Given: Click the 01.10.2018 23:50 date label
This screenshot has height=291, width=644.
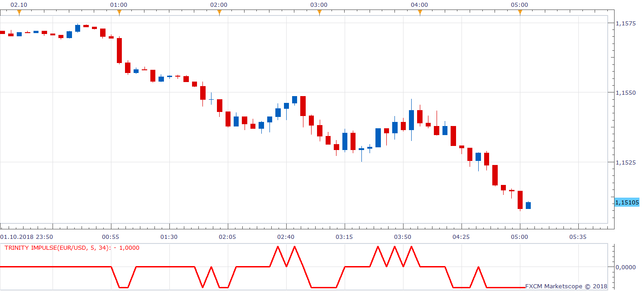Looking at the screenshot, I should [x=27, y=237].
